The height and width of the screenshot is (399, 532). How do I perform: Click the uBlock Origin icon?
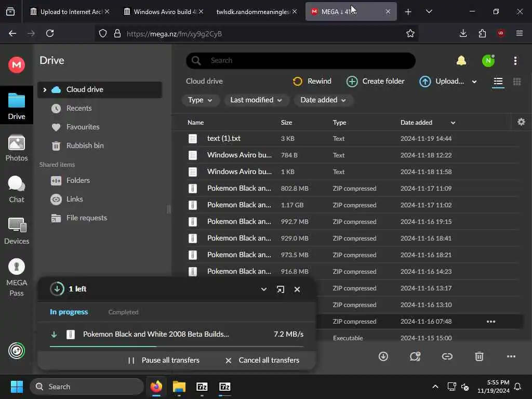(x=500, y=33)
